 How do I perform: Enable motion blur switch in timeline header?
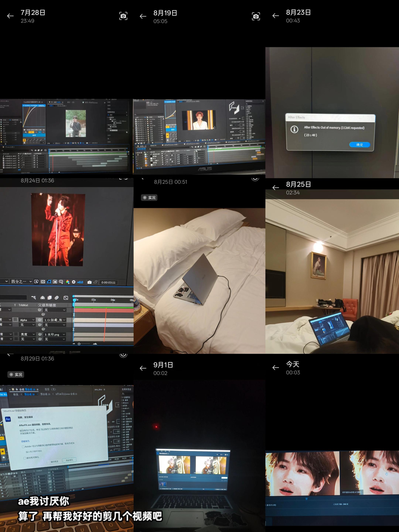(57, 298)
